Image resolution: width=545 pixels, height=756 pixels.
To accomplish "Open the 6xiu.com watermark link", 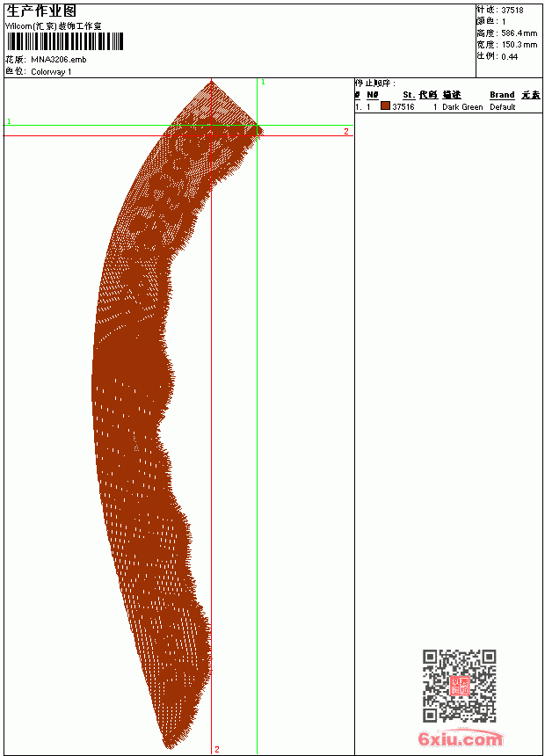I will coord(460,738).
